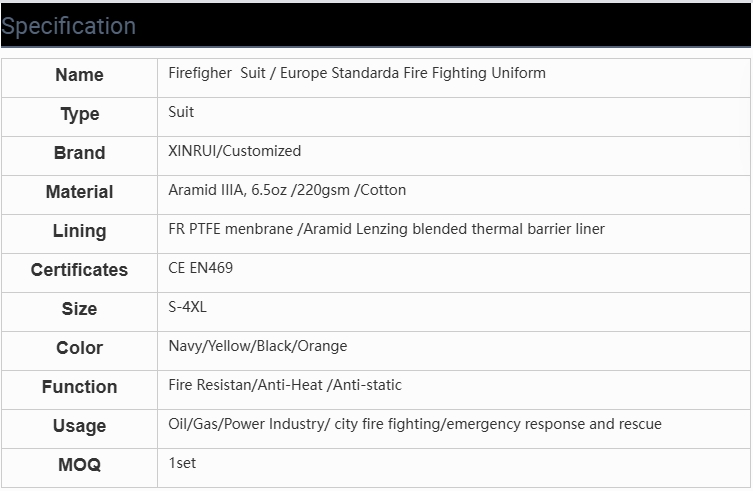Click the Function row label
Image resolution: width=753 pixels, height=491 pixels.
pyautogui.click(x=79, y=387)
